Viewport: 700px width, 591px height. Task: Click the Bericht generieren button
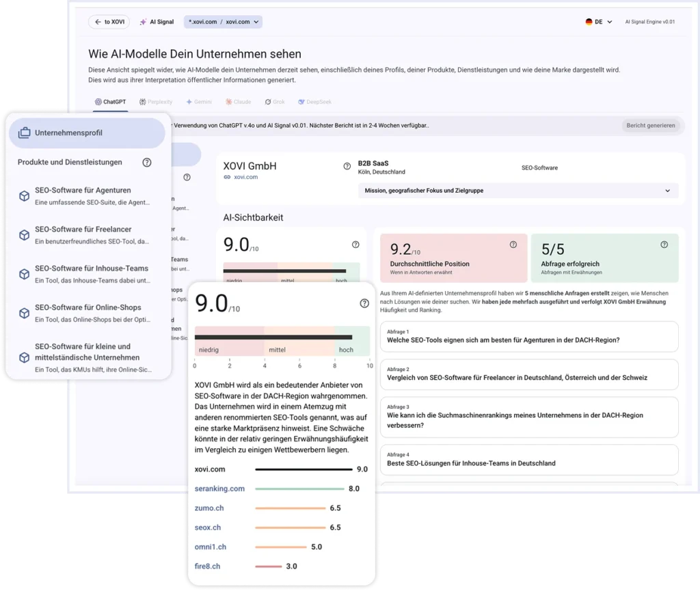click(x=650, y=126)
